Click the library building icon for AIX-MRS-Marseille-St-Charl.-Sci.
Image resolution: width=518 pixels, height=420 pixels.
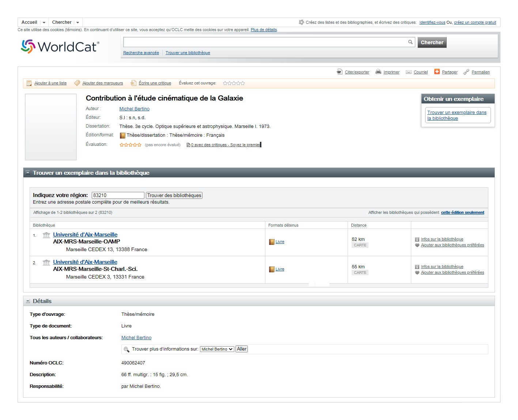[46, 262]
